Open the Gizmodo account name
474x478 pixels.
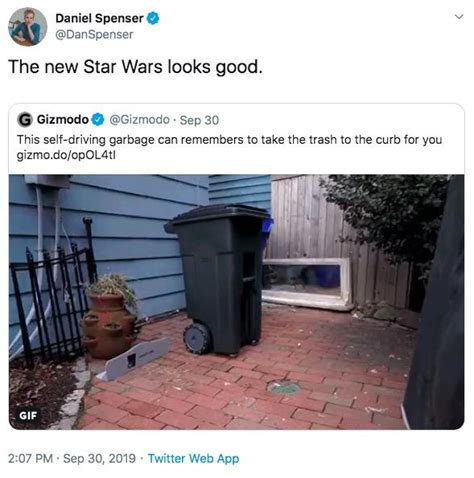coord(63,119)
